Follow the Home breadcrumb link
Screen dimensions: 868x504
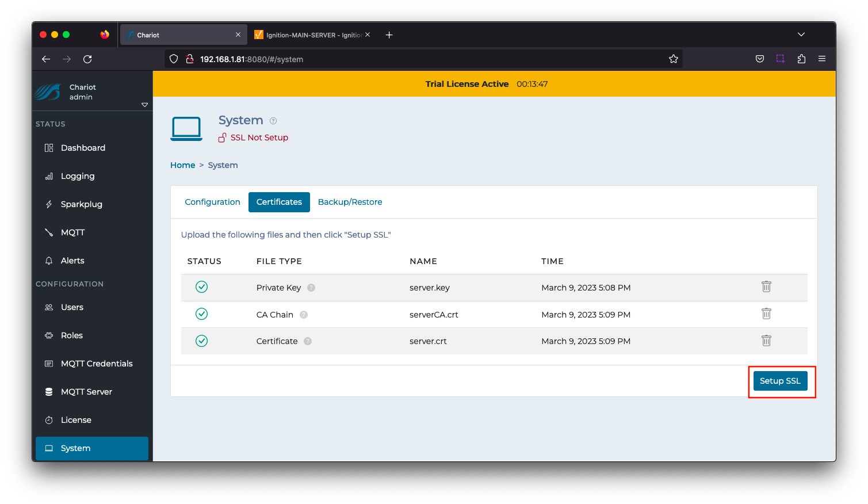pyautogui.click(x=183, y=165)
